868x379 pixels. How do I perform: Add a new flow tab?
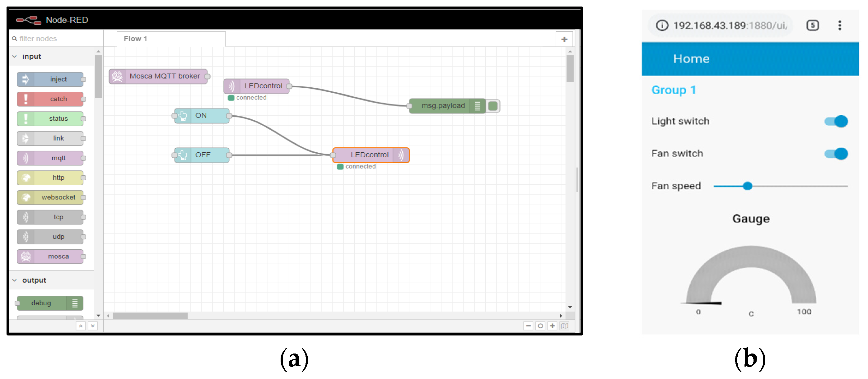click(564, 39)
